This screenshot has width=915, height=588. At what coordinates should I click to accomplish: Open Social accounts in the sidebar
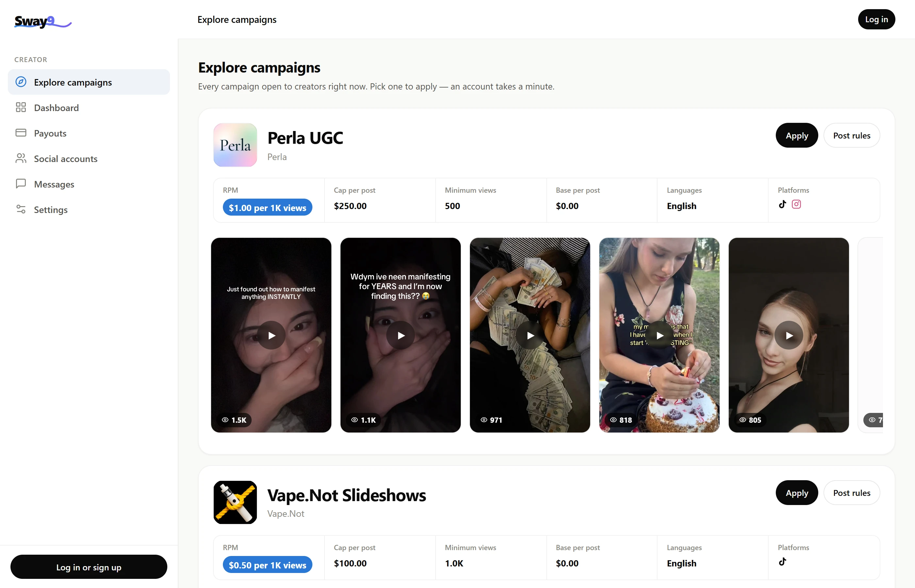tap(89, 159)
